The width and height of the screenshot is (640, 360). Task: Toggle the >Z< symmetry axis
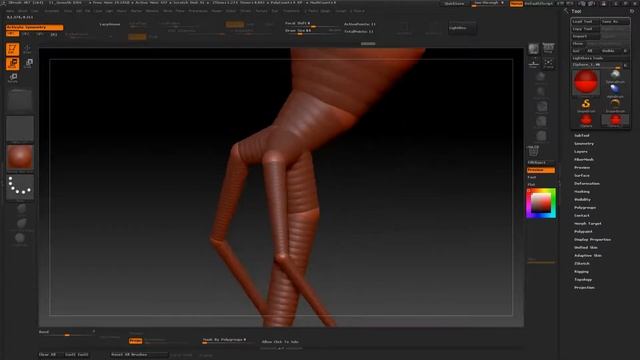point(40,34)
